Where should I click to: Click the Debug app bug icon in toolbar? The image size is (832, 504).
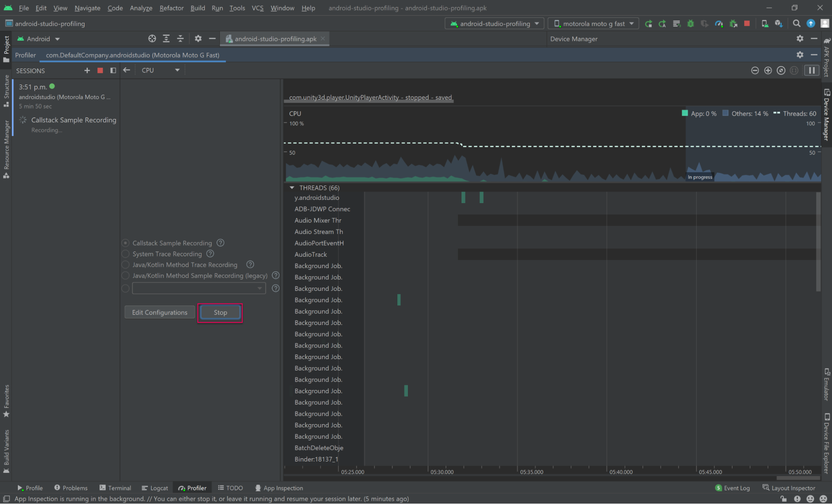(x=690, y=24)
